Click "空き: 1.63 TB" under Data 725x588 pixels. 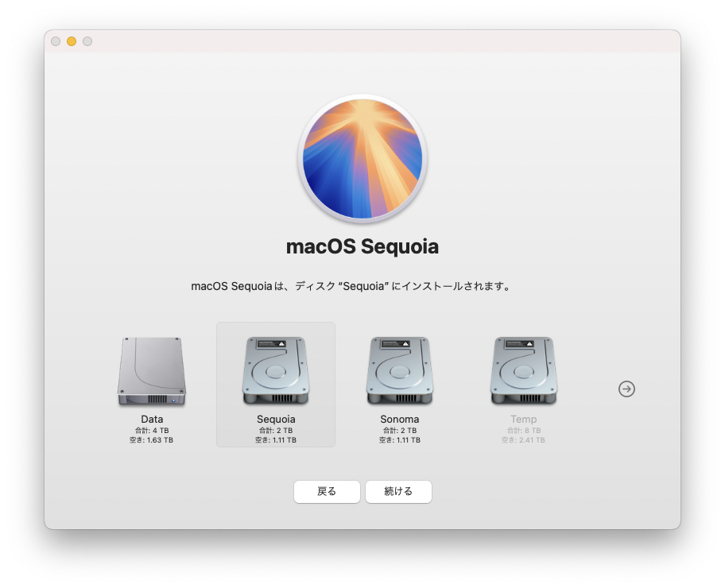click(x=151, y=440)
